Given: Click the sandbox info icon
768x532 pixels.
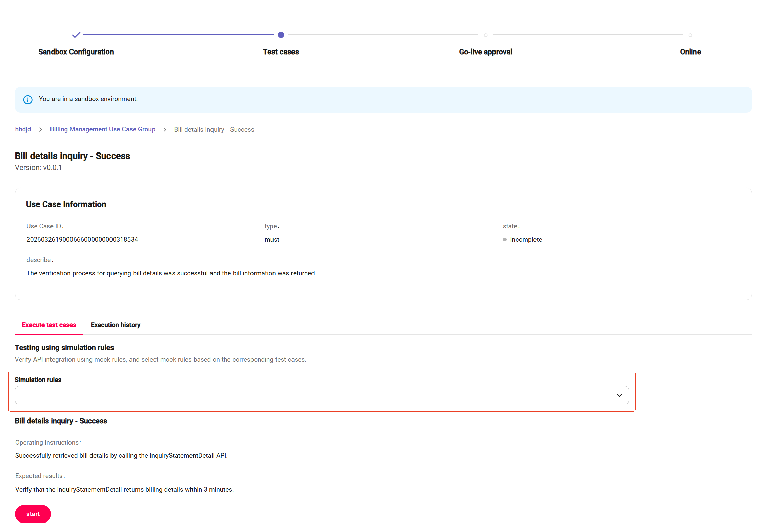Looking at the screenshot, I should pos(28,99).
